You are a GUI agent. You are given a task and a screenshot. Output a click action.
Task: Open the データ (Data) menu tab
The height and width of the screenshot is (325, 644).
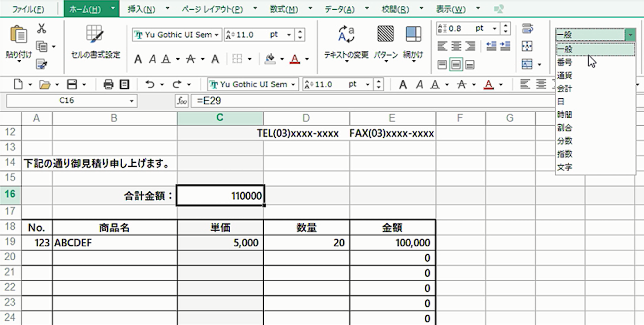point(339,9)
